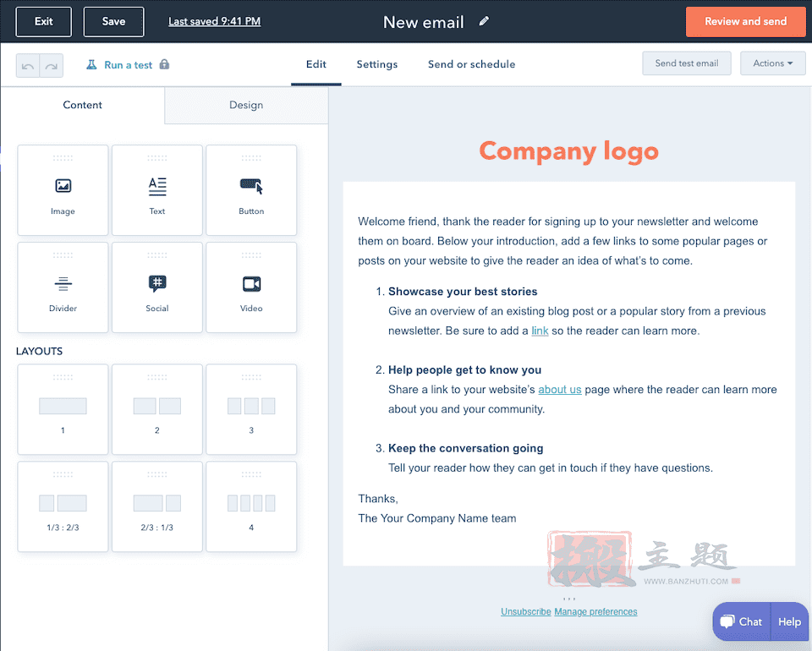Click the Unsubscribe footer link
The width and height of the screenshot is (812, 651).
(525, 611)
